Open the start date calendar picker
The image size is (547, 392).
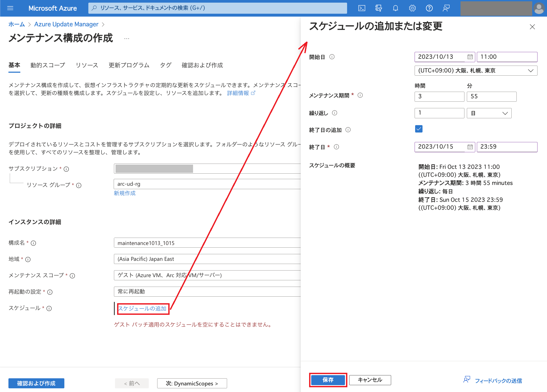click(x=470, y=57)
